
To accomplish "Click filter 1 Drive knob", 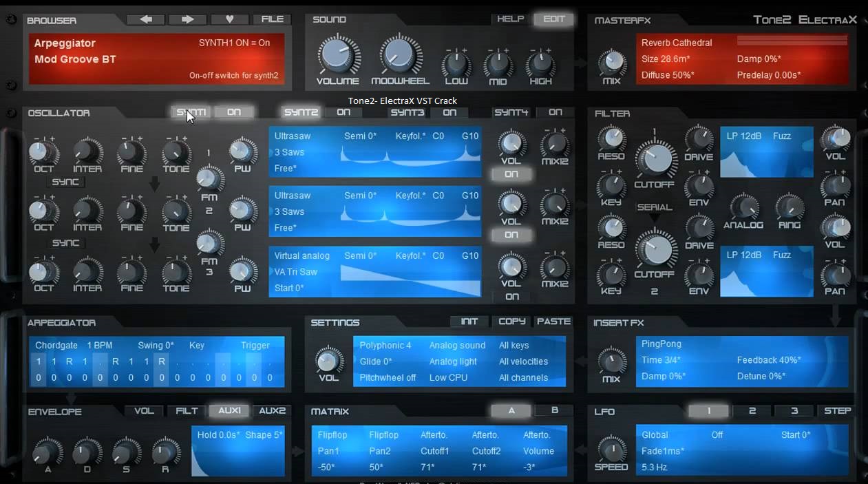I will point(699,138).
